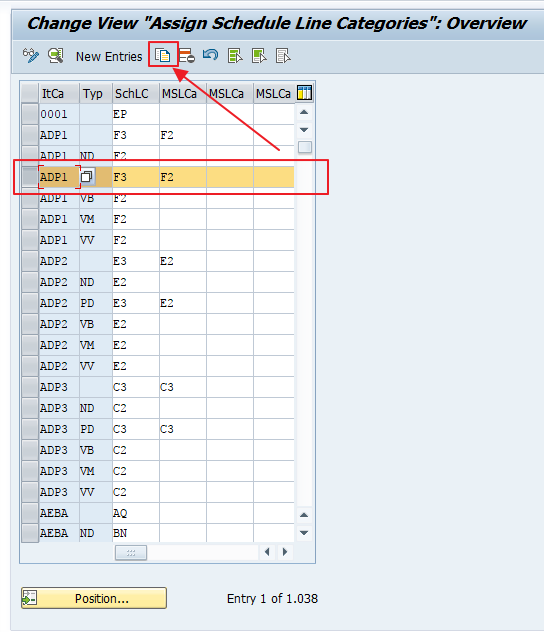
Task: Select the ADP3 ND row selector
Action: (x=30, y=408)
